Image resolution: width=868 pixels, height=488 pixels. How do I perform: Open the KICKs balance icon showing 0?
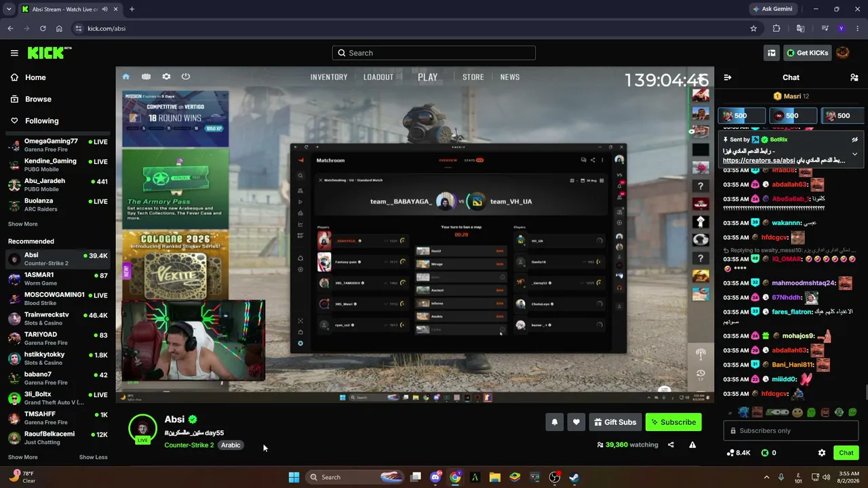[768, 453]
